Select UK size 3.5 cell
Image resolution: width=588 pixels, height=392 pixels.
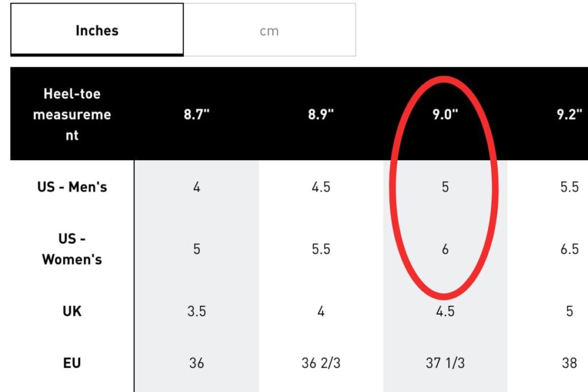[196, 311]
